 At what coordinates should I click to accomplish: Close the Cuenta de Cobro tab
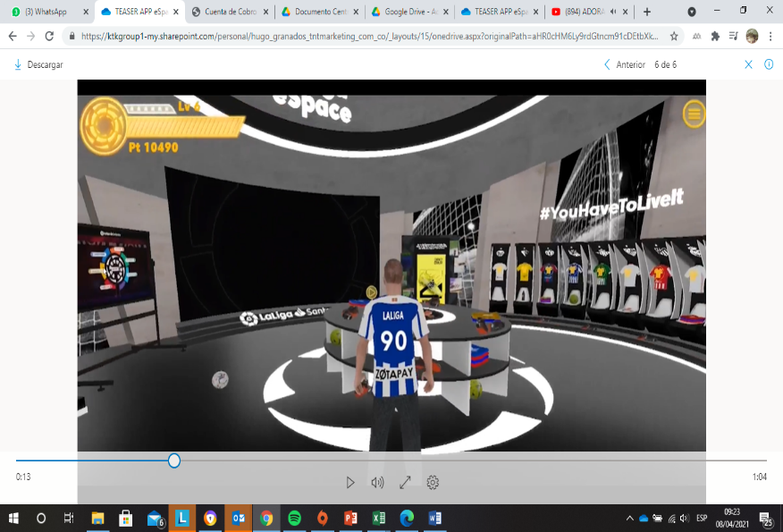[x=265, y=12]
